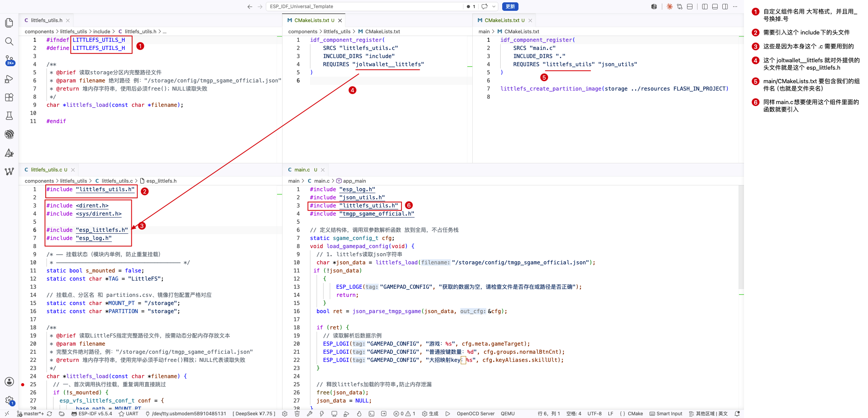Open the Explorer view in activity bar
868x418 pixels.
[x=9, y=23]
